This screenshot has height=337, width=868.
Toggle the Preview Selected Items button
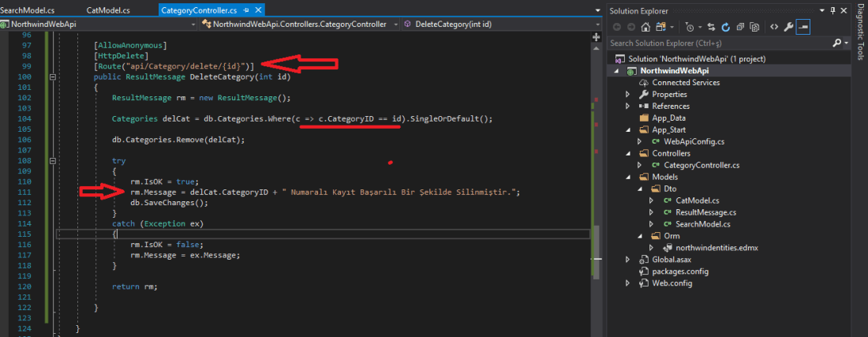[804, 27]
